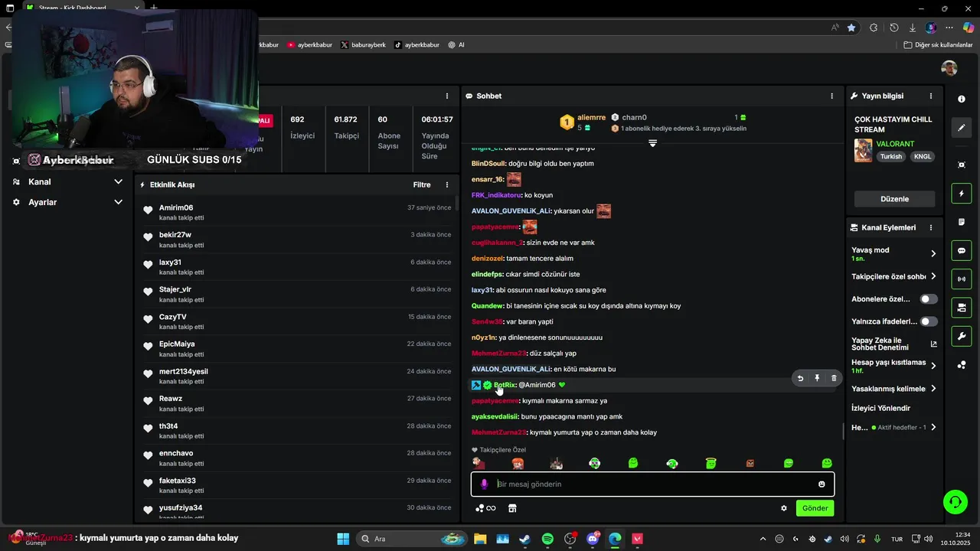980x551 pixels.
Task: Open the shop icon below chat input
Action: [x=512, y=508]
